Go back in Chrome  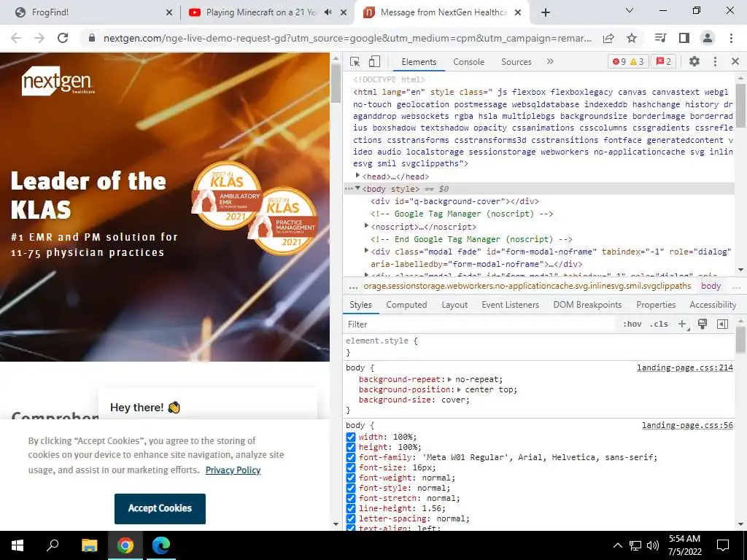[16, 38]
